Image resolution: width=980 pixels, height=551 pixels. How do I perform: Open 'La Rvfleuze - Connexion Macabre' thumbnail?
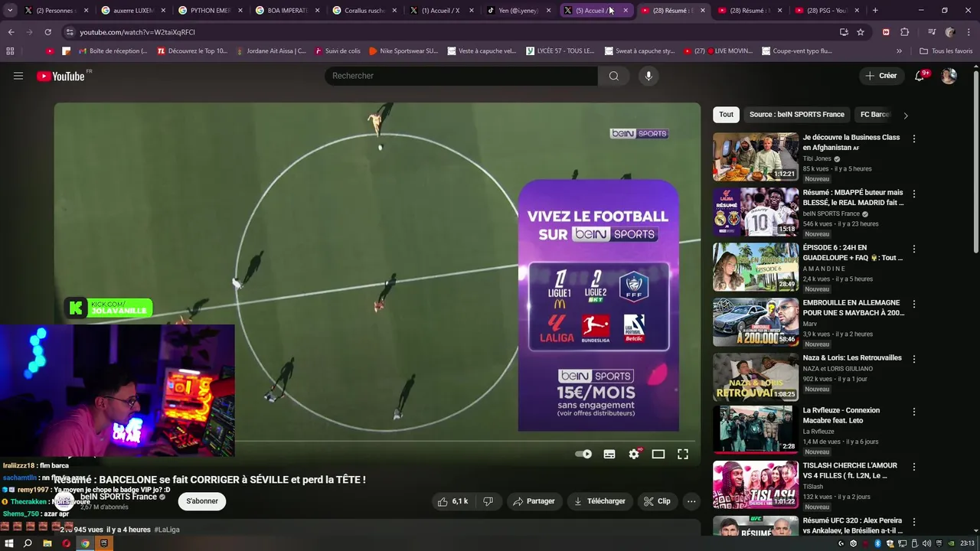756,429
